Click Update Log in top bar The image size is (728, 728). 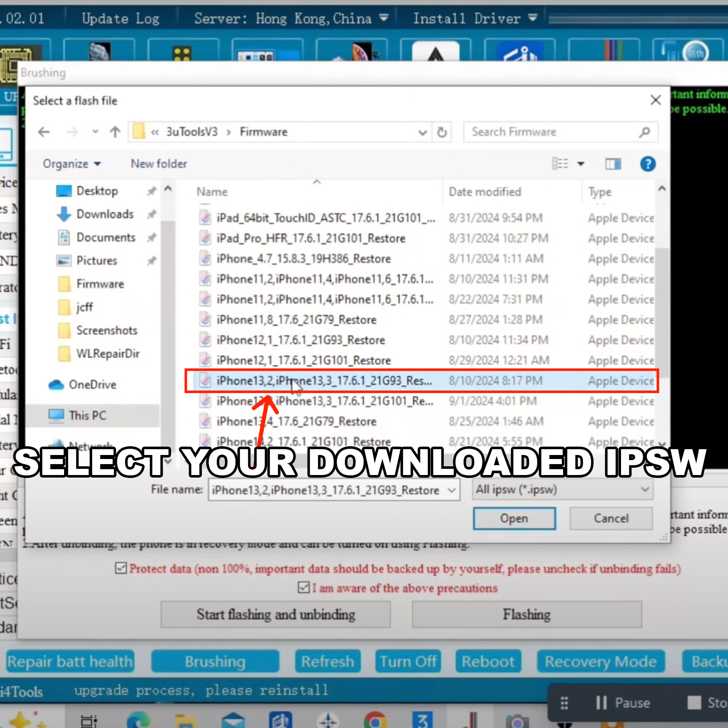[x=120, y=19]
